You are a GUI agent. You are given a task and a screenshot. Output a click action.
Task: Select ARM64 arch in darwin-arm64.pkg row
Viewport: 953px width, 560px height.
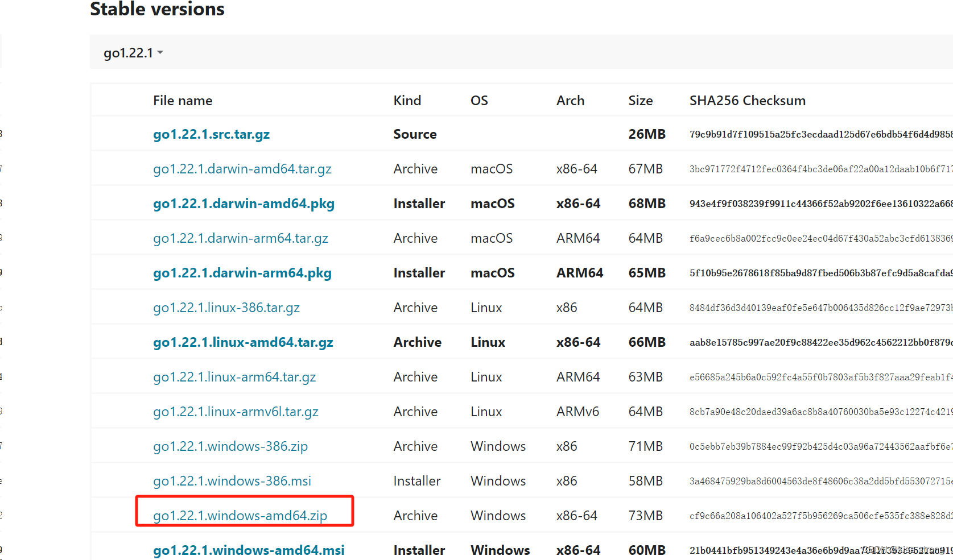(x=580, y=273)
